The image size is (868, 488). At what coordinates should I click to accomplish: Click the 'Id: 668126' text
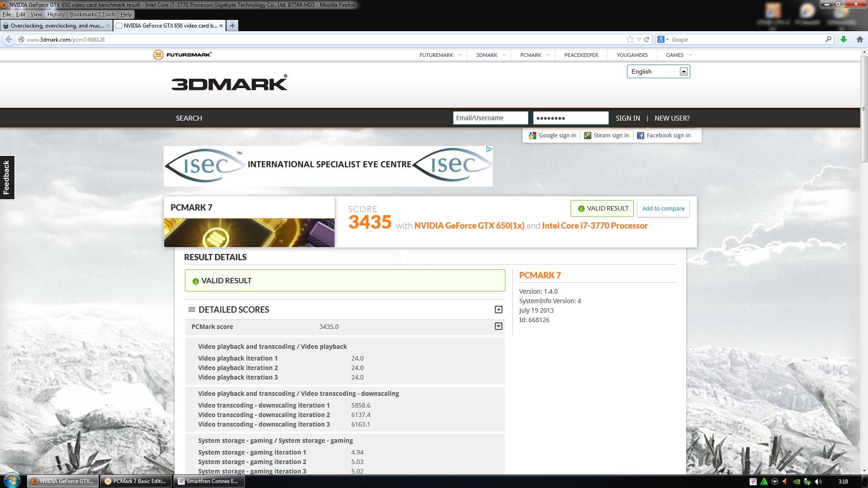coord(534,320)
